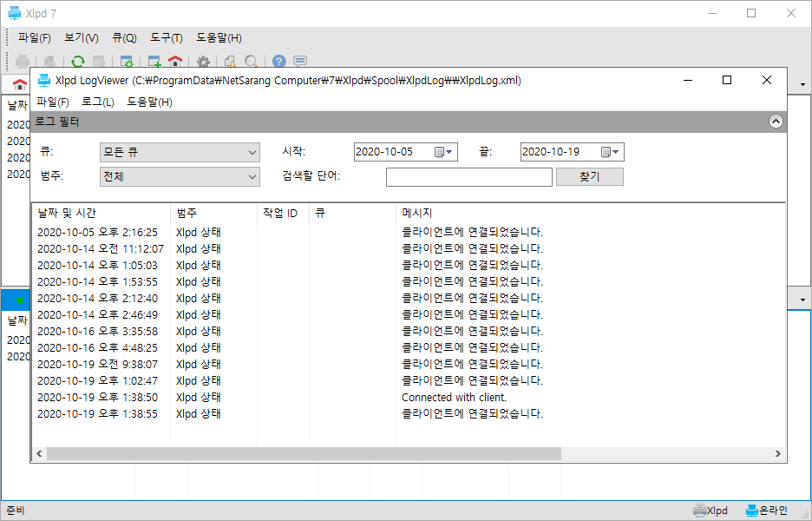
Task: Click the Xlpd 7 title bar app icon
Action: [x=15, y=13]
